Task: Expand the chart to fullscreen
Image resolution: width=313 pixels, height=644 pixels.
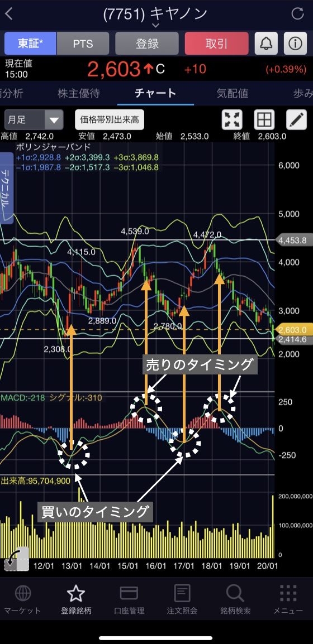Action: 232,120
